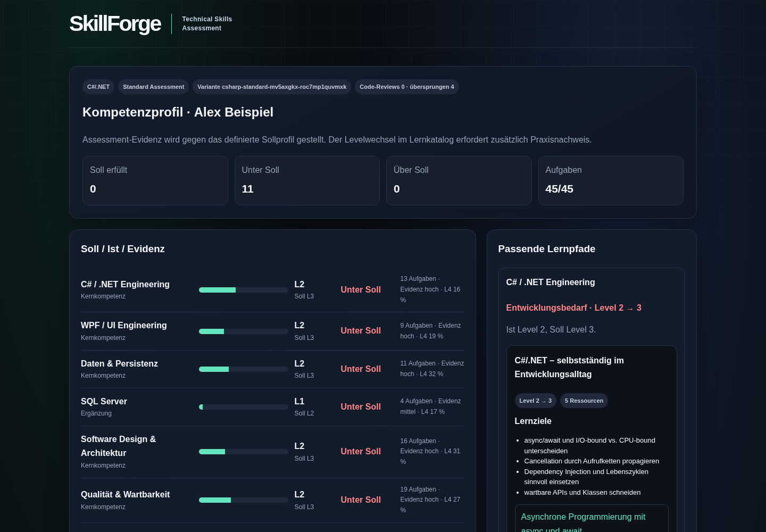Image resolution: width=766 pixels, height=532 pixels.
Task: Click 'Kompetenzprofil · Alex Beispiel' heading
Action: click(178, 112)
